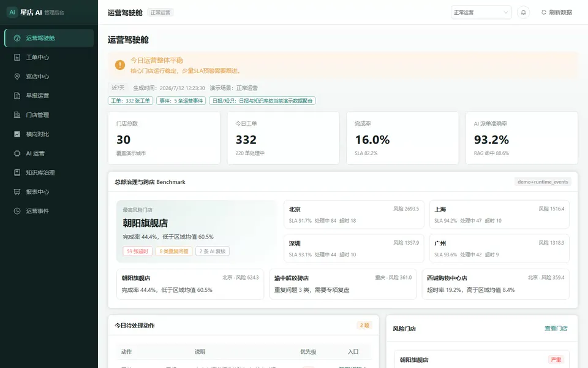Open the 深圳 city benchmark card

tap(353, 248)
